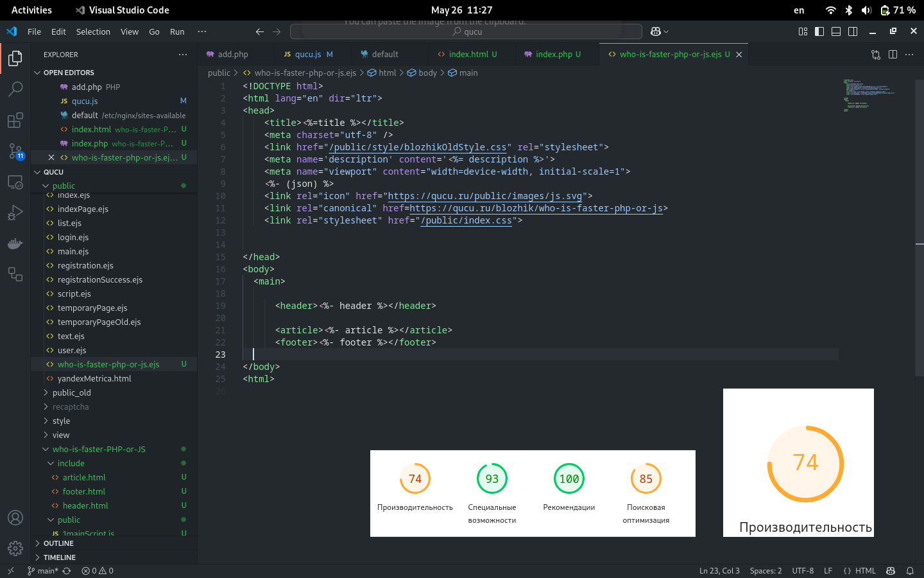Viewport: 924px width, 578px height.
Task: Open the Search view icon
Action: click(15, 89)
